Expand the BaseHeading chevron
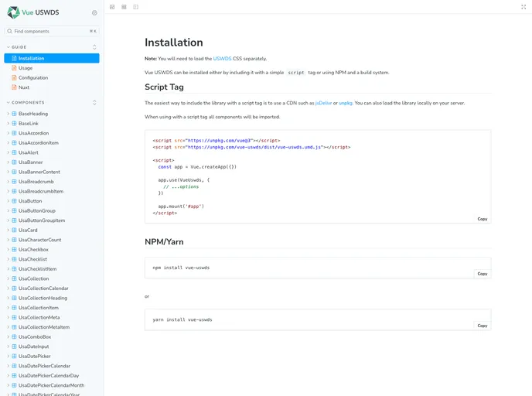 click(x=8, y=114)
